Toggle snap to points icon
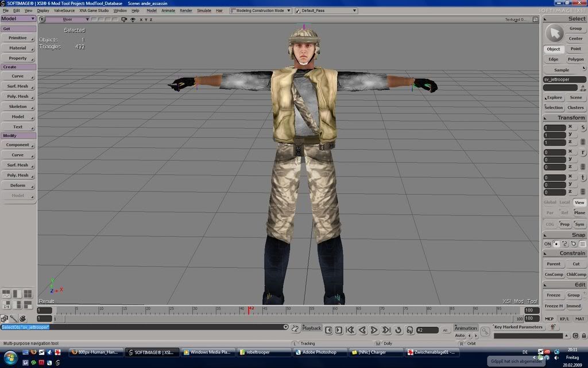Viewport: 588px width, 368px height. 556,244
